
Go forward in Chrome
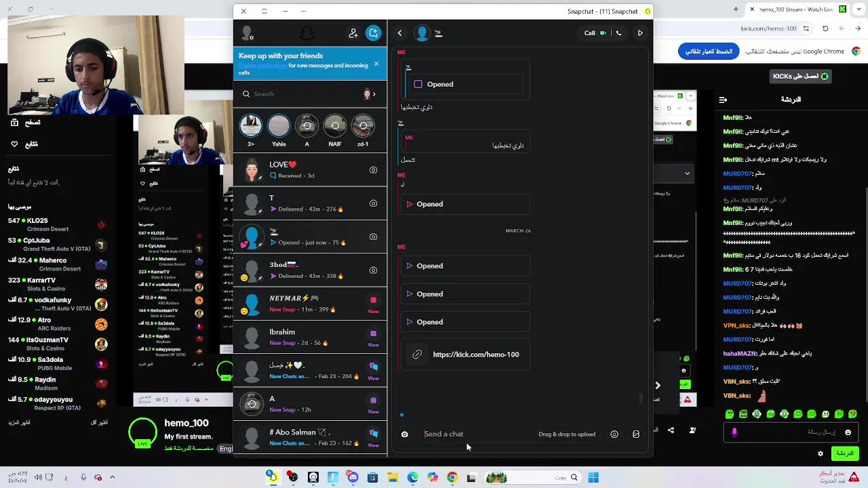click(841, 28)
